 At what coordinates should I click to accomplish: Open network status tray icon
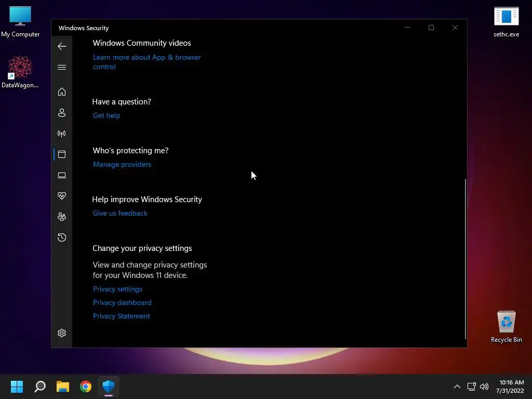[x=471, y=387]
